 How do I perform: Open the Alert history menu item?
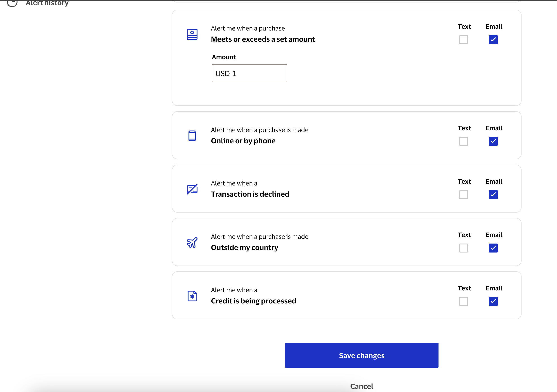(47, 3)
